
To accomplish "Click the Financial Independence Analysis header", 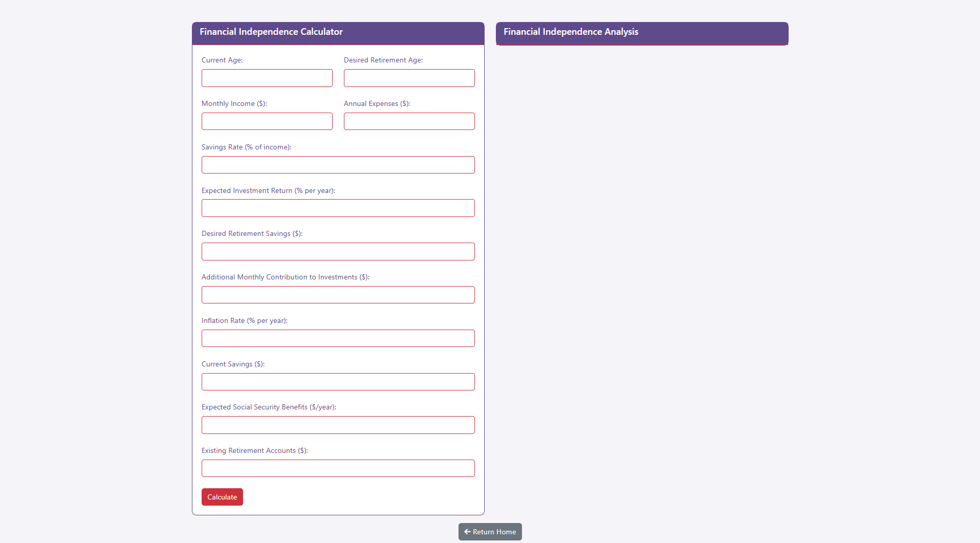I will pyautogui.click(x=571, y=32).
